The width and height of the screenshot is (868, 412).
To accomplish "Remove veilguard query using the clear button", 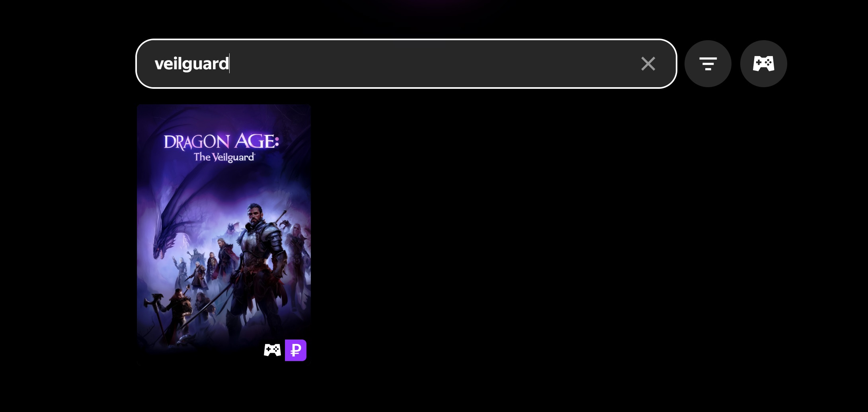I will (x=648, y=64).
